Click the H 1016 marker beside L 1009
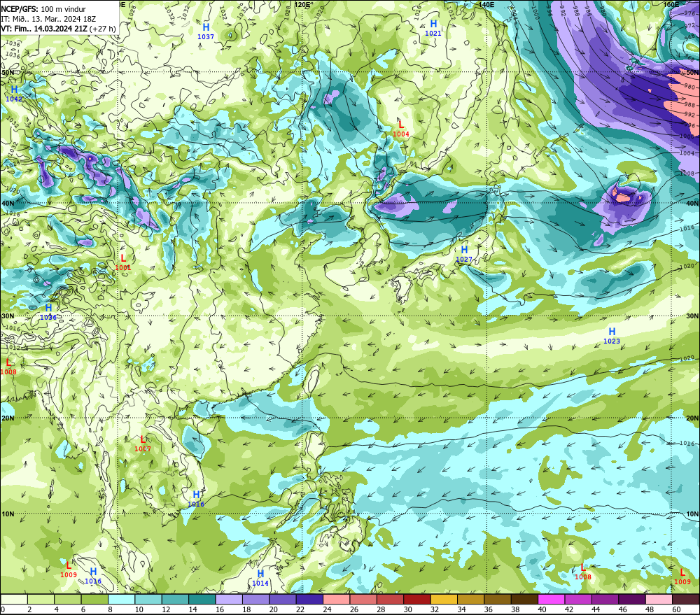700x615 pixels. (93, 576)
